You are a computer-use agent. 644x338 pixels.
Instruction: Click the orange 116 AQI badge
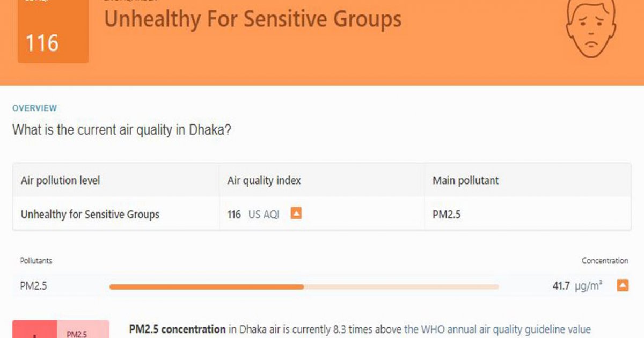(53, 39)
